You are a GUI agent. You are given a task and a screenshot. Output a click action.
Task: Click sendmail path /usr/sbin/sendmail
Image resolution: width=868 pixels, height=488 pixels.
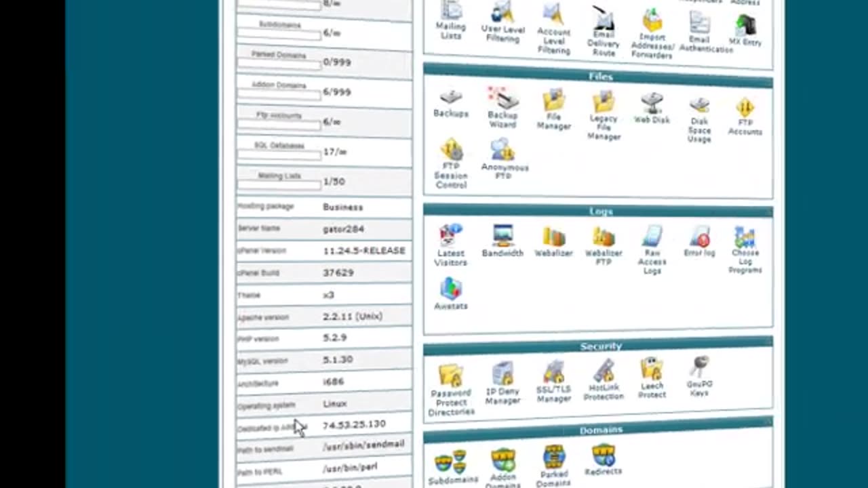(363, 445)
